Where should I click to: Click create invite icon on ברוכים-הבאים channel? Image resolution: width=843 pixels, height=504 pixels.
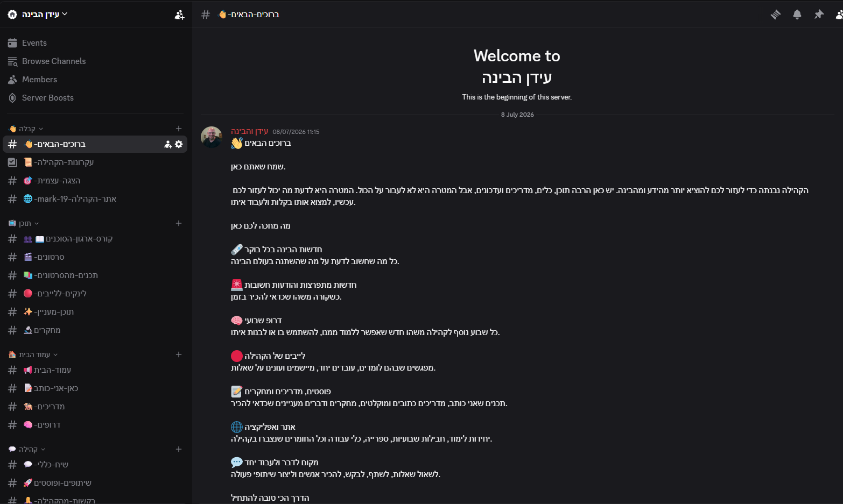click(x=168, y=144)
